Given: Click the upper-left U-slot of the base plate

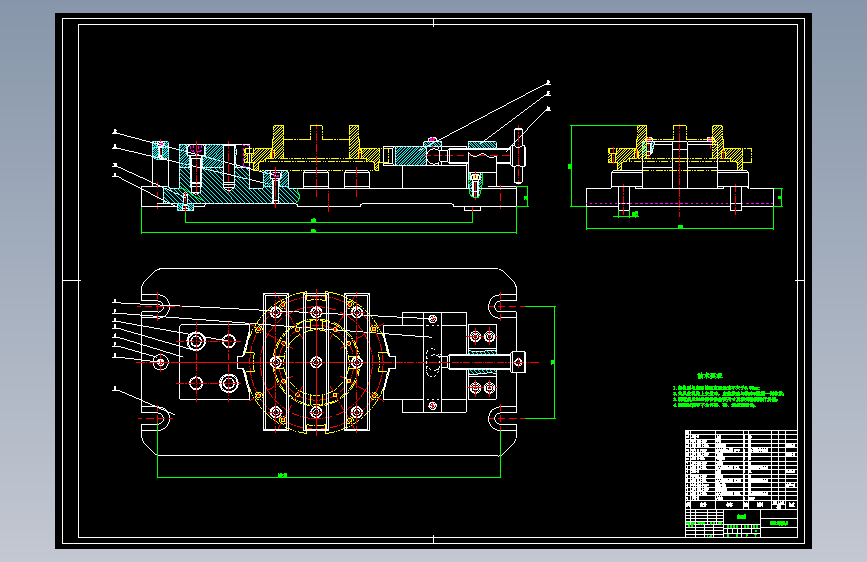Looking at the screenshot, I should click(156, 305).
